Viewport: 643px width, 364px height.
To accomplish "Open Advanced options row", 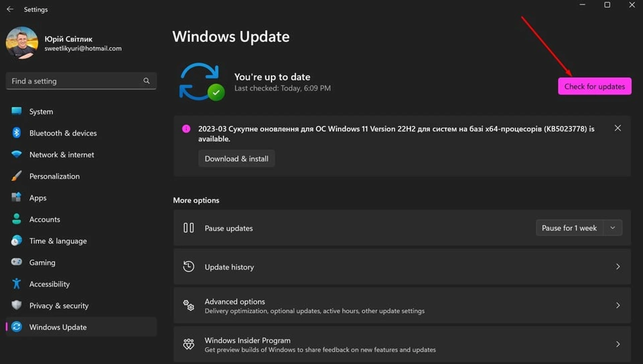I will point(402,305).
